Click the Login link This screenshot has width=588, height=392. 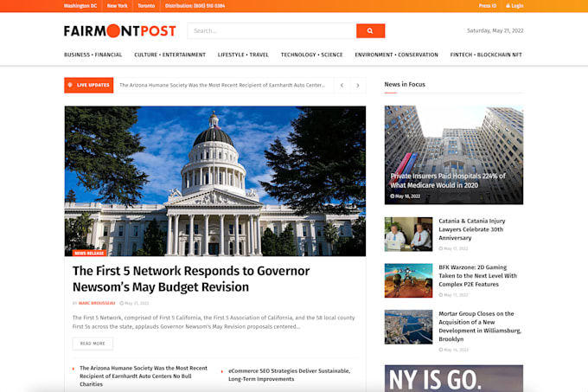tap(517, 6)
